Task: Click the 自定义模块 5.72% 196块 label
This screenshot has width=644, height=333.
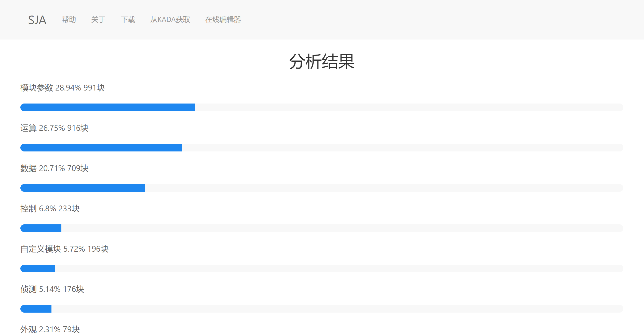Action: click(64, 249)
